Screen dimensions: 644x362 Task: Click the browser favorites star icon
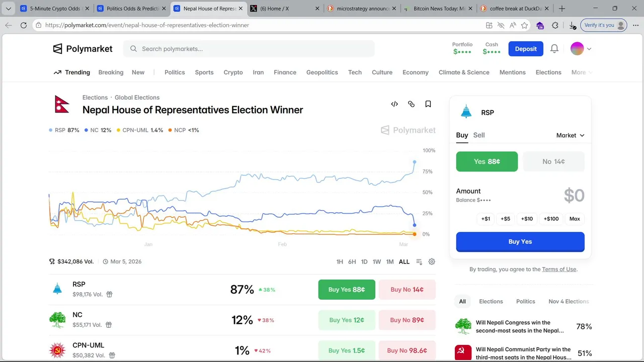(x=524, y=25)
